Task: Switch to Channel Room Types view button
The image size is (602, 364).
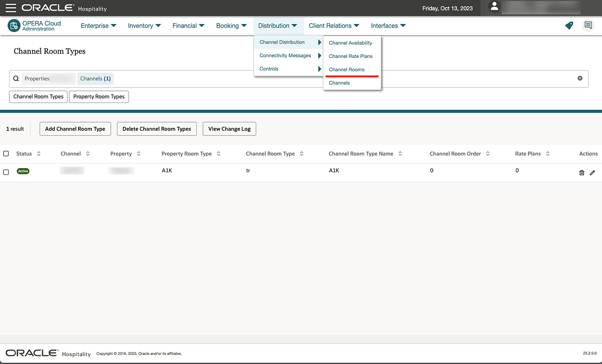Action: (x=38, y=96)
